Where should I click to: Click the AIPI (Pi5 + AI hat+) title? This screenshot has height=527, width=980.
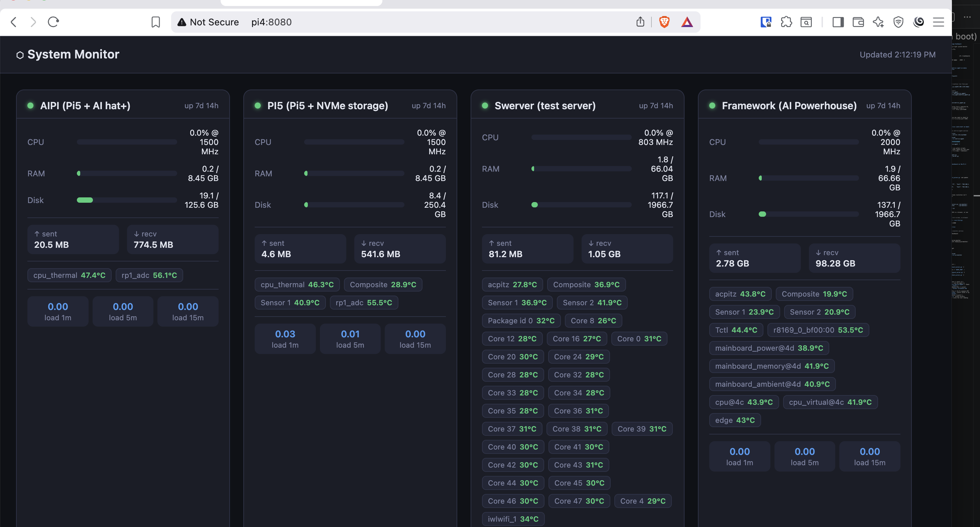pos(85,106)
